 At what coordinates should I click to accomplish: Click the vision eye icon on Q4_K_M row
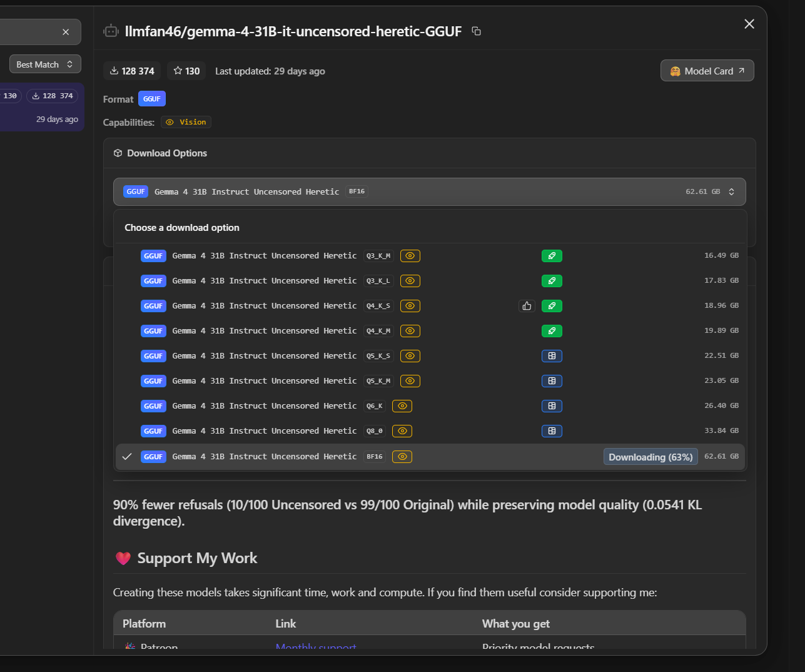(410, 331)
